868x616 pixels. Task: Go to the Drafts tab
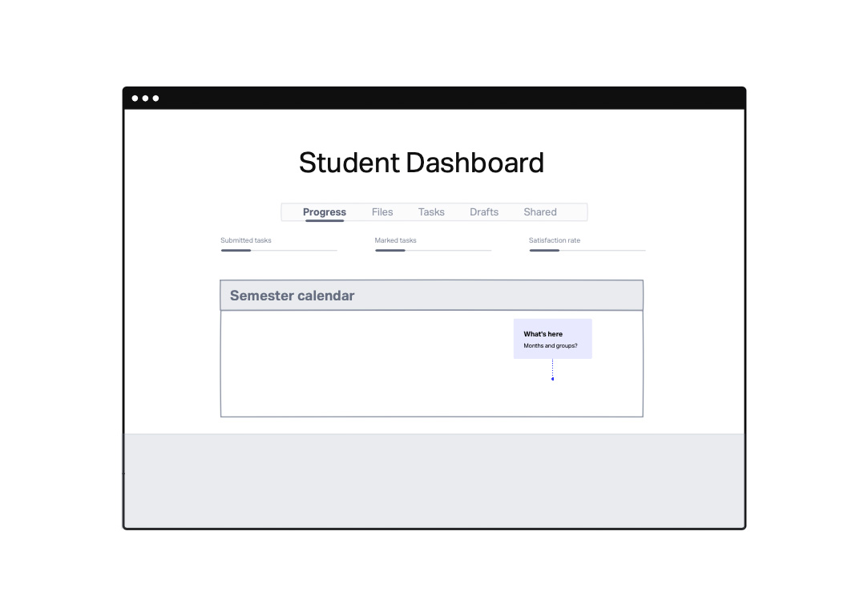(x=484, y=212)
